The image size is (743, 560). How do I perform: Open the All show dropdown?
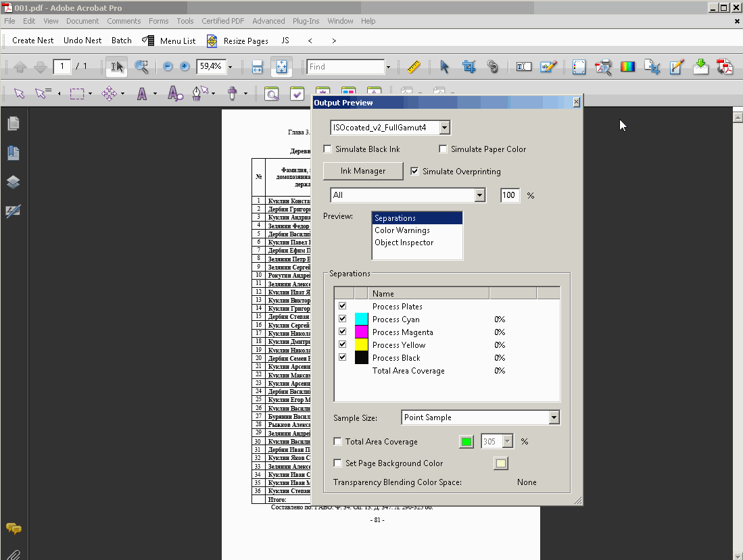479,195
